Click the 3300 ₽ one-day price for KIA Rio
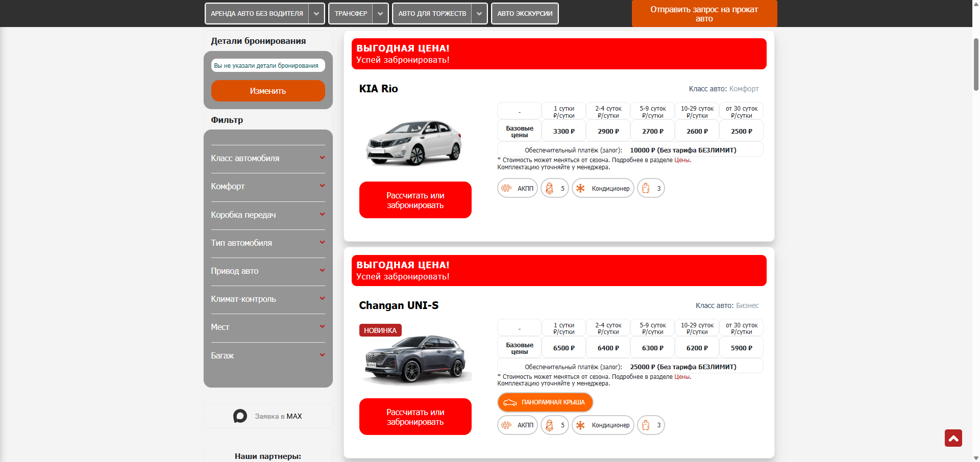The height and width of the screenshot is (462, 980). (563, 131)
